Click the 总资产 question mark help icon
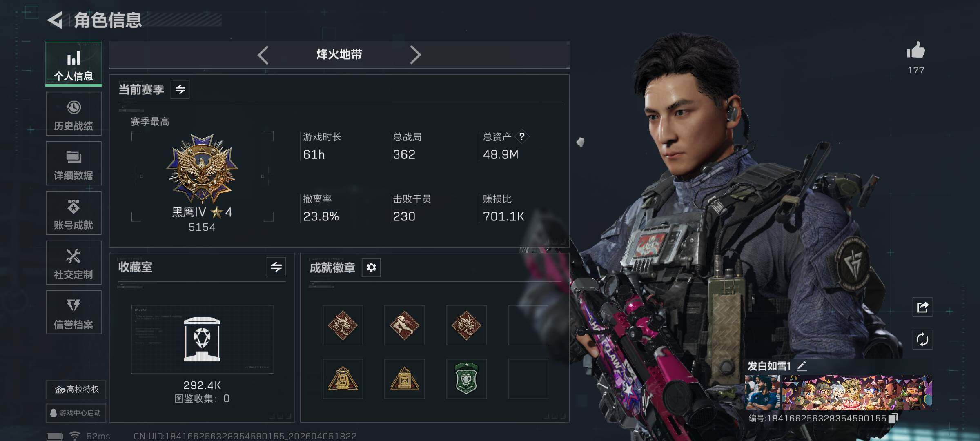The image size is (980, 441). [521, 137]
